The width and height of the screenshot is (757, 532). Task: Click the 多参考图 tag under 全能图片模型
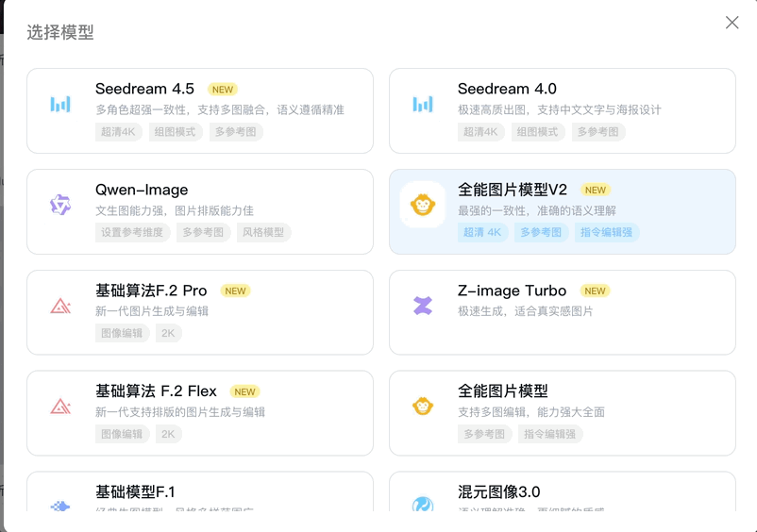tap(485, 434)
